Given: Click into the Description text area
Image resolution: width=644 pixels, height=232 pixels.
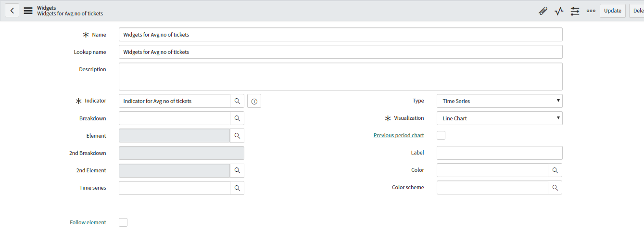Looking at the screenshot, I should click(x=341, y=77).
